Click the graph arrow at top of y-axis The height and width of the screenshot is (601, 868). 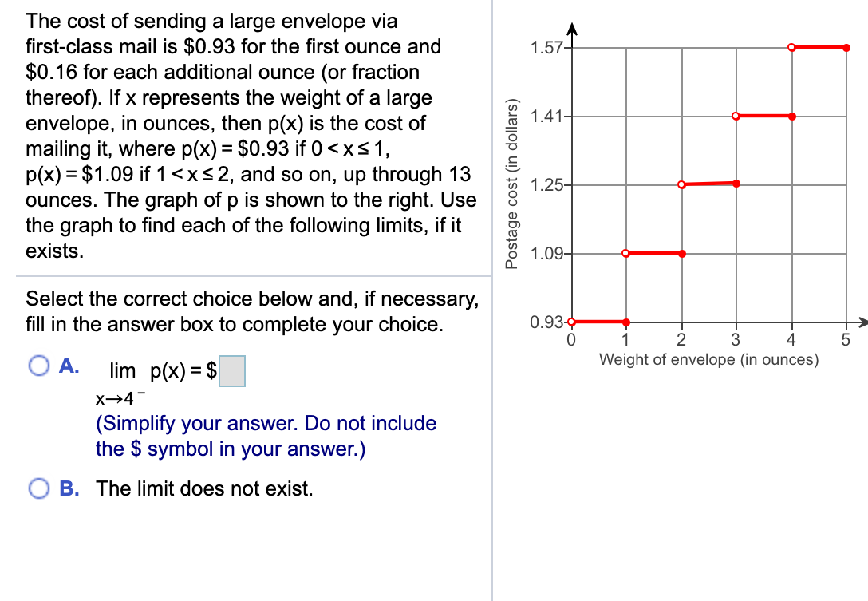573,26
